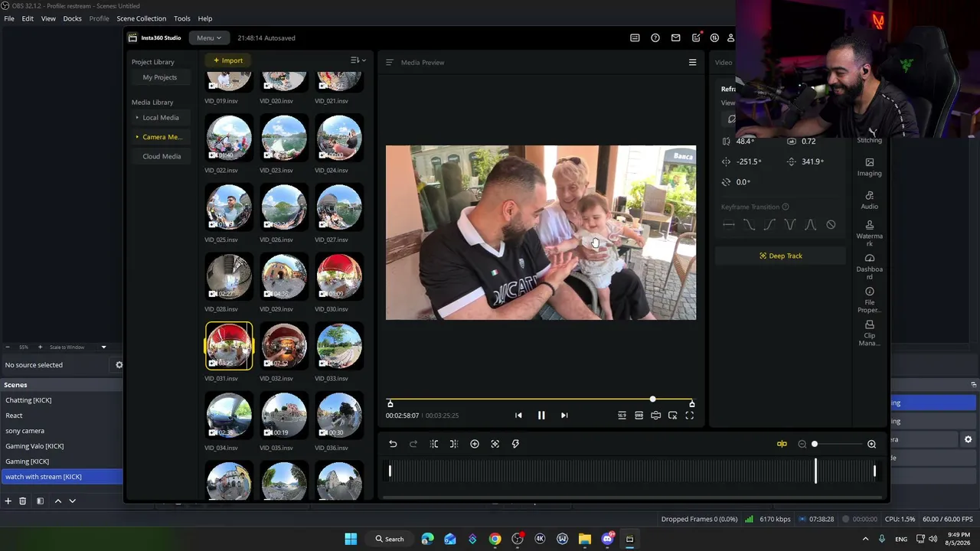
Task: Skip to the previous clip in preview
Action: 518,416
